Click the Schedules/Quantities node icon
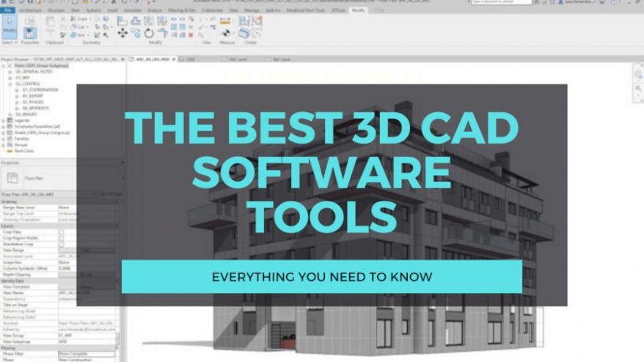Viewport: 644px width, 362px height. [10, 127]
